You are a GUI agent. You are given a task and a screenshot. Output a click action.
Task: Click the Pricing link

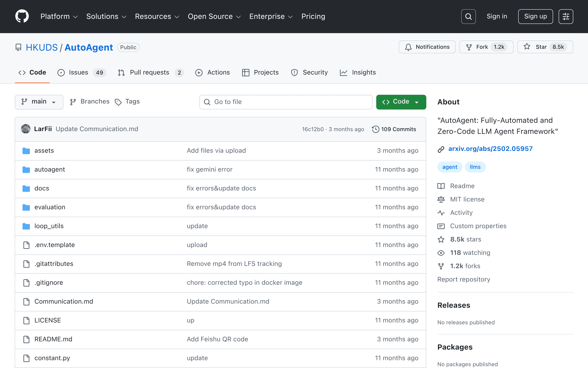click(313, 16)
